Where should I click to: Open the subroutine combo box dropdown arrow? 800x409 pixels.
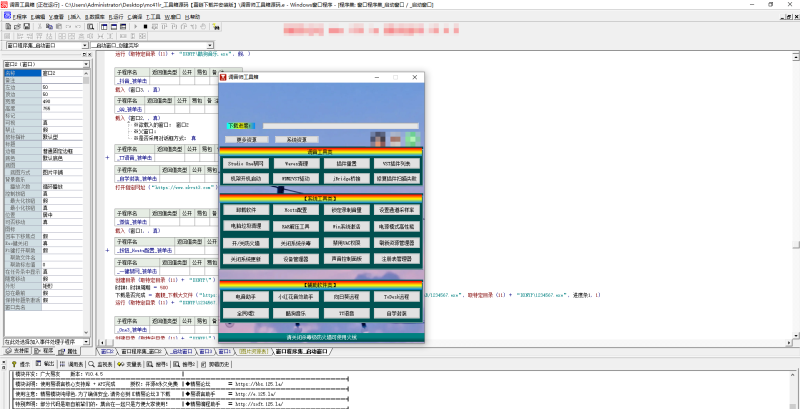210,45
